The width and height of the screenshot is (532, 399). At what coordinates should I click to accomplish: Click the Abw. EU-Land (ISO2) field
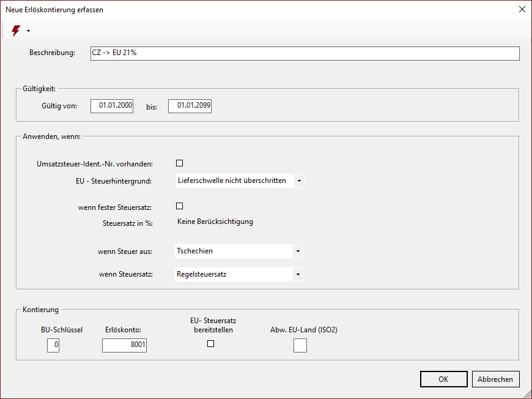click(x=300, y=346)
